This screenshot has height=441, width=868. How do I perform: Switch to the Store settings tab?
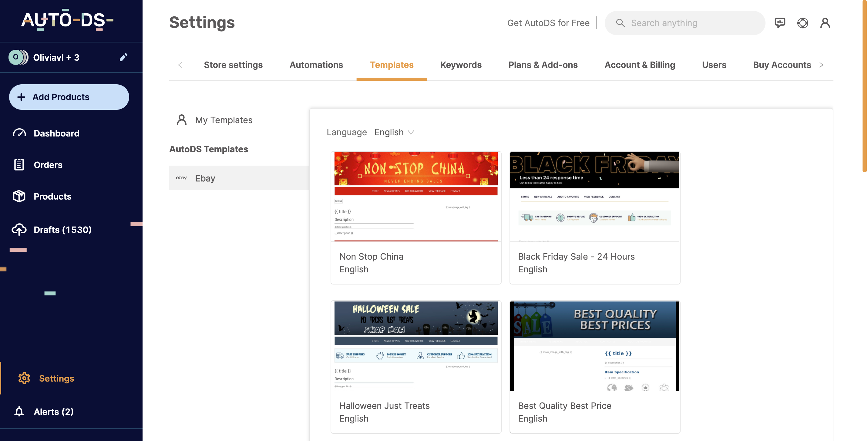pyautogui.click(x=233, y=65)
